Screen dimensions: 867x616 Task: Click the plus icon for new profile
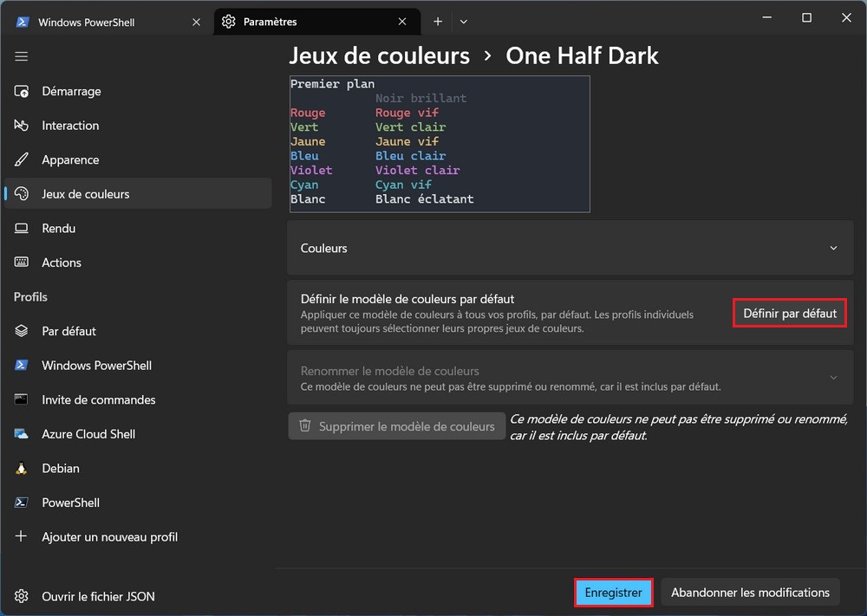coord(21,536)
